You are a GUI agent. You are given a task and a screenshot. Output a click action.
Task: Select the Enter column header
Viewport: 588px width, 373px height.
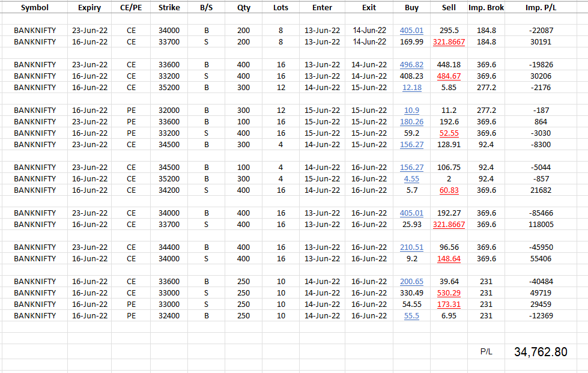pyautogui.click(x=322, y=7)
